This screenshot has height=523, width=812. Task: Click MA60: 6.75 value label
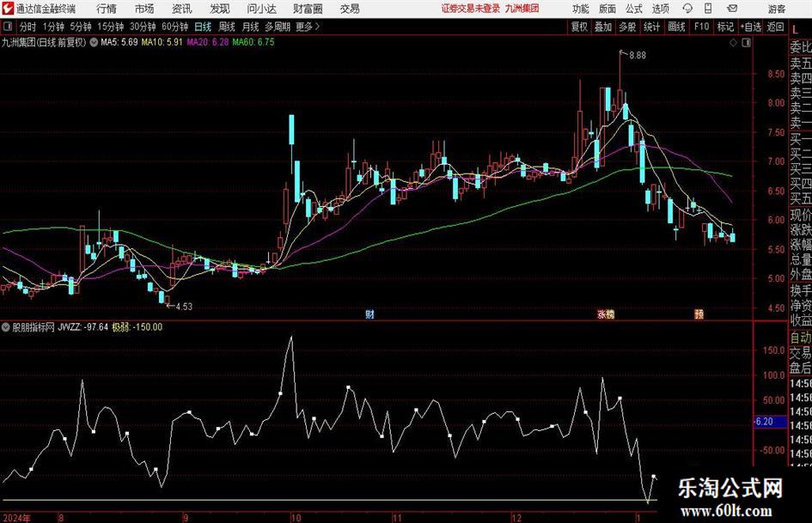(x=253, y=42)
